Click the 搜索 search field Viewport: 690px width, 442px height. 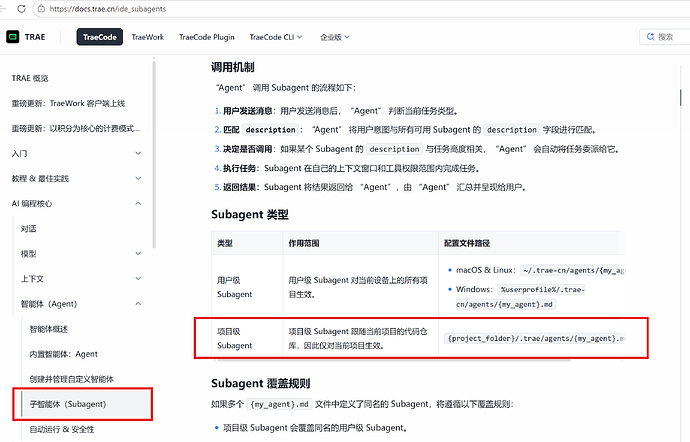[664, 37]
